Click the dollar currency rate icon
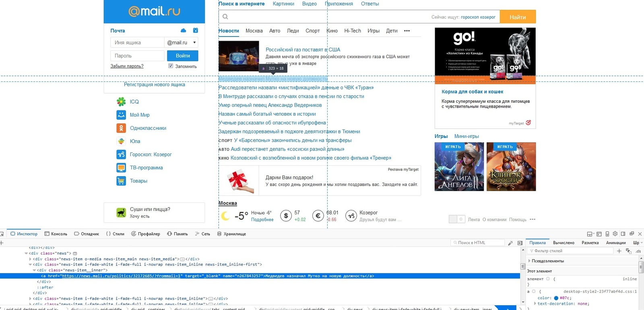The image size is (644, 310). pos(286,216)
